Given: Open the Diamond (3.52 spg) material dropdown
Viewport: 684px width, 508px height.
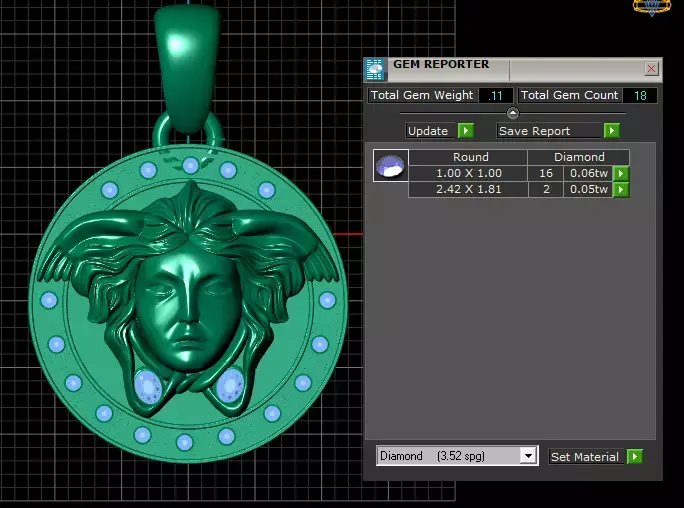Looking at the screenshot, I should pyautogui.click(x=528, y=456).
